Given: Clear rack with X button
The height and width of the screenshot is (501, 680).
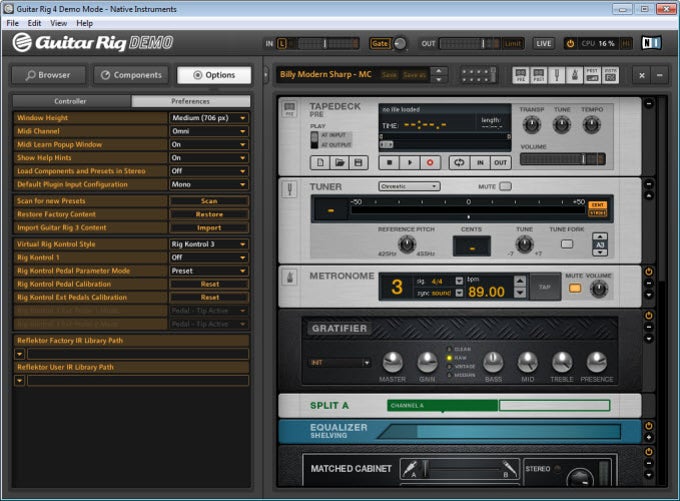Looking at the screenshot, I should (642, 75).
